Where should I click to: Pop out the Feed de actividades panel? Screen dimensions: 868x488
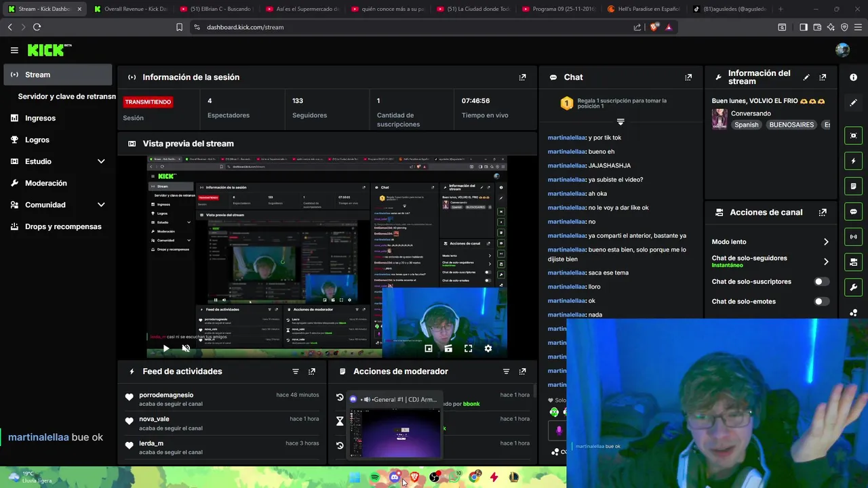click(312, 371)
